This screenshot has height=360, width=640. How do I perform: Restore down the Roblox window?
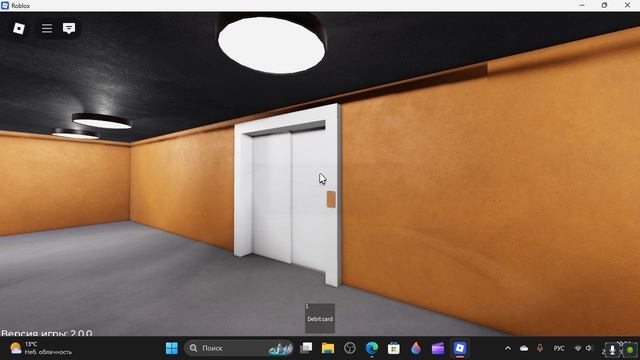[604, 5]
